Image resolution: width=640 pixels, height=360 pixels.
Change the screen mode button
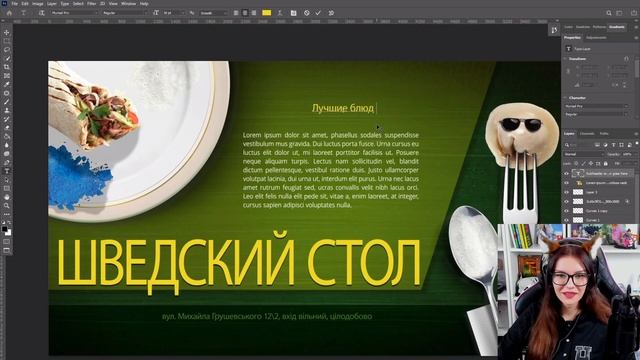[7, 250]
